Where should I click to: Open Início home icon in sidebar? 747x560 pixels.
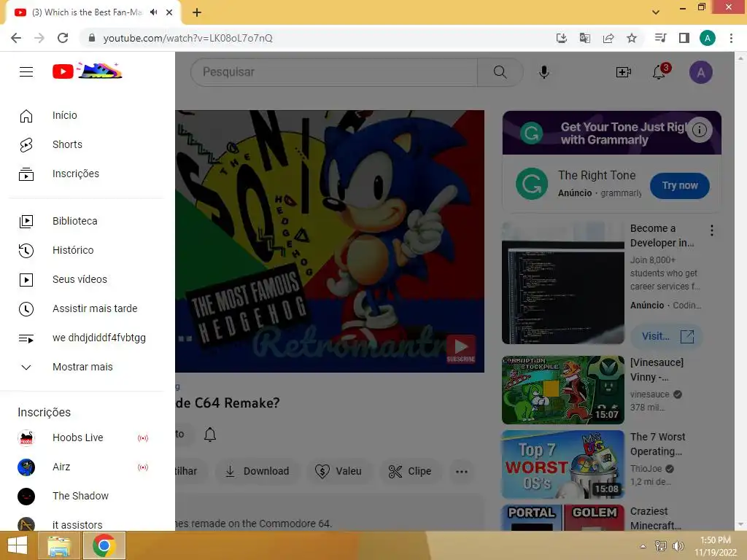coord(26,116)
